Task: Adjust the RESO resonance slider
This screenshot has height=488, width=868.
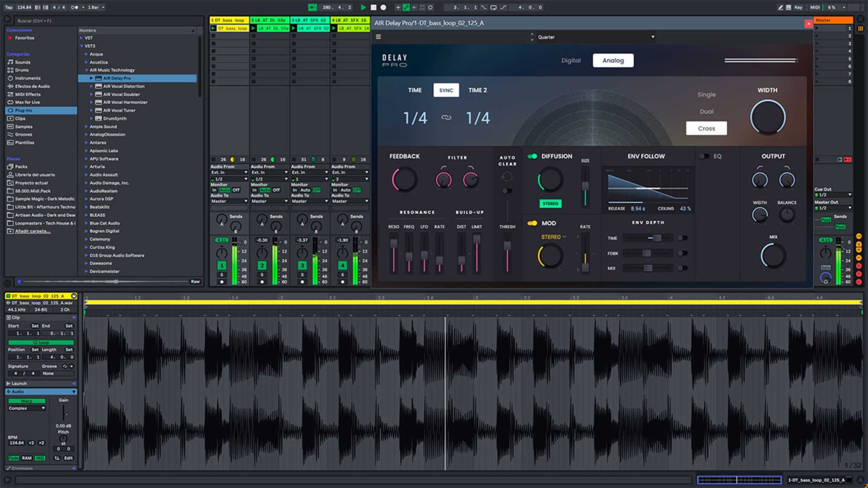Action: coord(394,252)
